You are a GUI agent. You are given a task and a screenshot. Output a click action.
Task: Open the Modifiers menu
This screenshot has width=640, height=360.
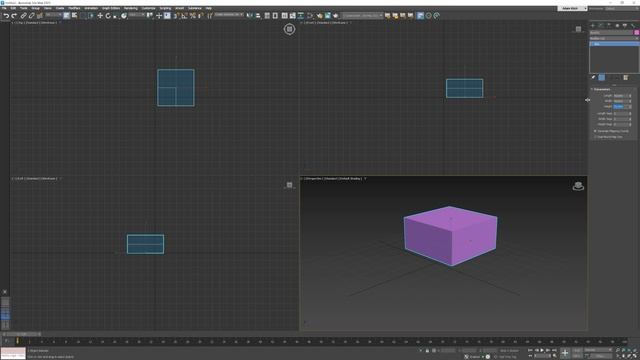74,8
